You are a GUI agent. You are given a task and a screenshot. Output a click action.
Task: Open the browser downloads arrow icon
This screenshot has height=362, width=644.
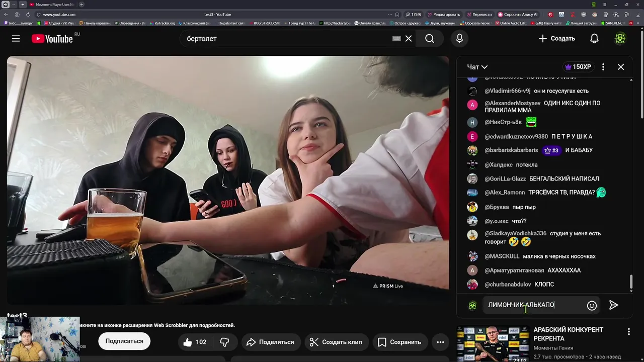coord(638,15)
